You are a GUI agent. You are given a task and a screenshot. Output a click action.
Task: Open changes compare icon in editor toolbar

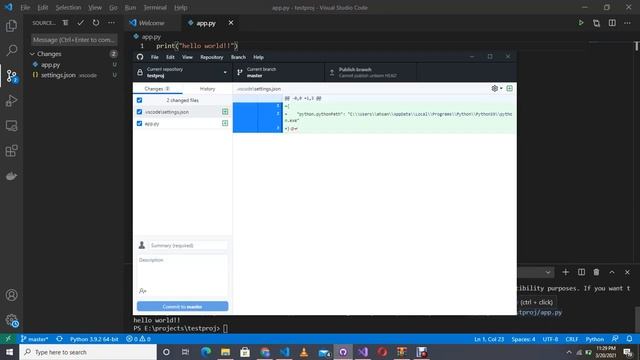596,23
